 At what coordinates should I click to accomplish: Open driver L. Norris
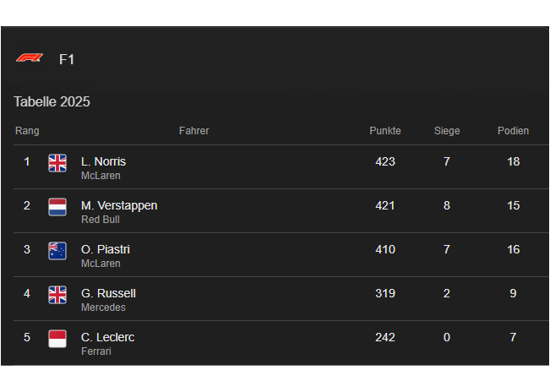click(x=103, y=161)
